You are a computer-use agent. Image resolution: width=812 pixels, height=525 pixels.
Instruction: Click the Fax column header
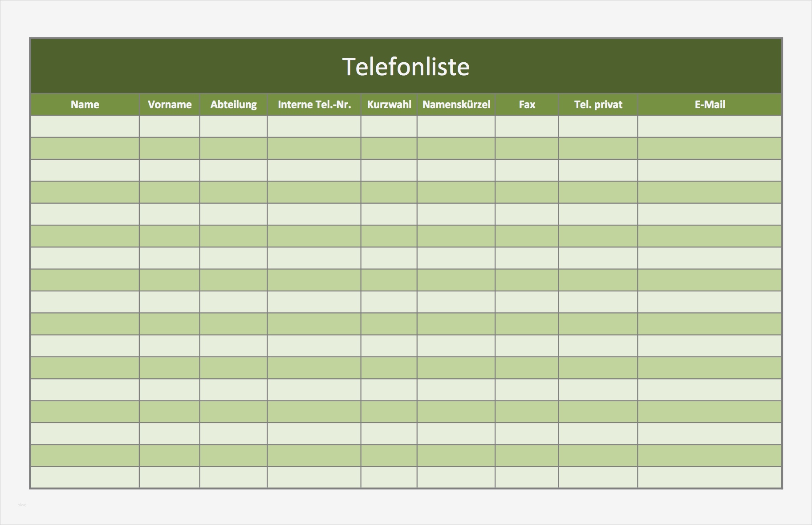pyautogui.click(x=527, y=105)
